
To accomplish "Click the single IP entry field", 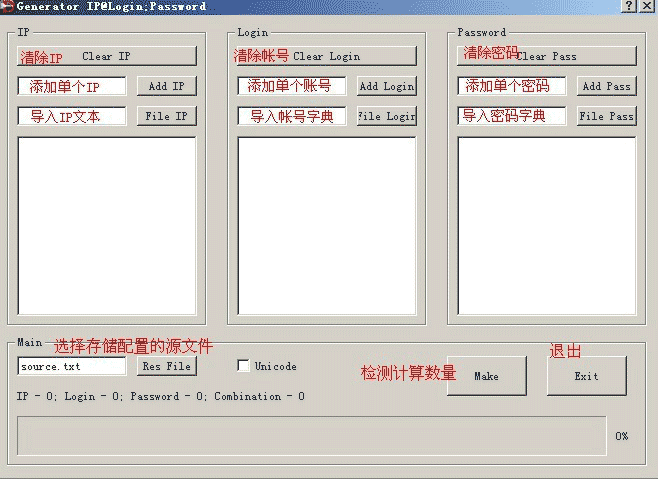I will click(x=72, y=86).
